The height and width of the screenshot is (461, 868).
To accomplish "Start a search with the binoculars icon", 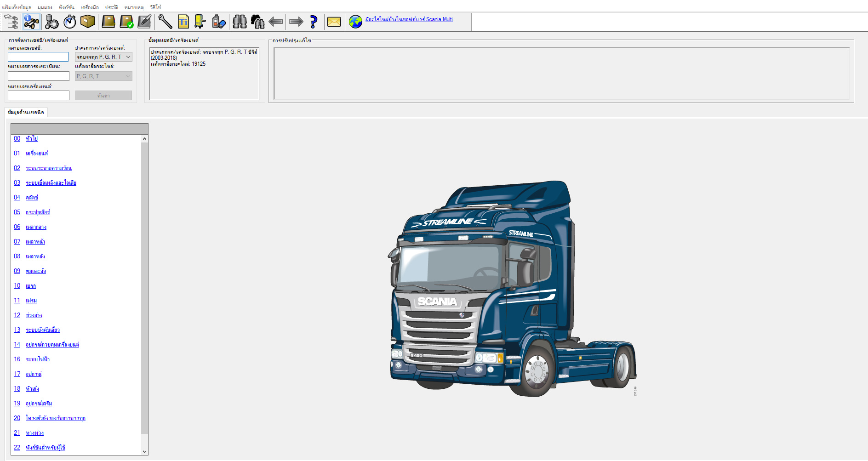I will click(239, 22).
